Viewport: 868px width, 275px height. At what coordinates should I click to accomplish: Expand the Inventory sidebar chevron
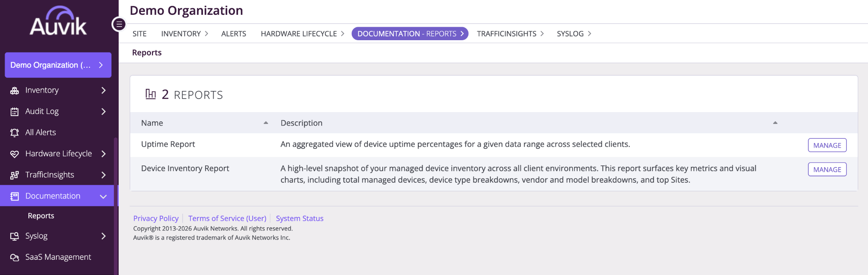(103, 90)
